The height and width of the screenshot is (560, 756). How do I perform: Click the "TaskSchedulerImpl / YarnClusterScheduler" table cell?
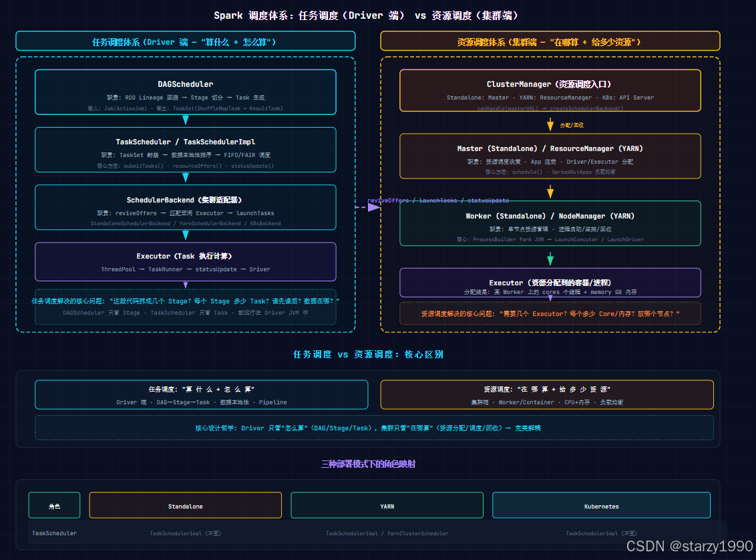(x=387, y=533)
